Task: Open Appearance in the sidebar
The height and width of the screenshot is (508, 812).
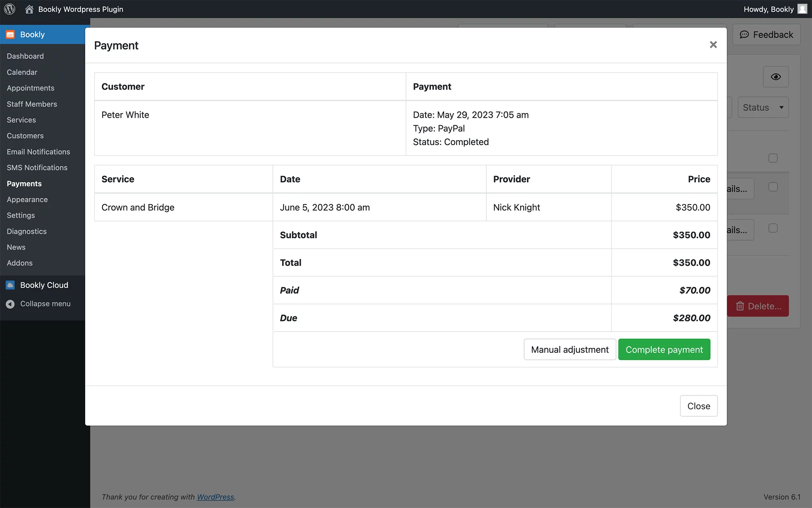Action: click(27, 200)
